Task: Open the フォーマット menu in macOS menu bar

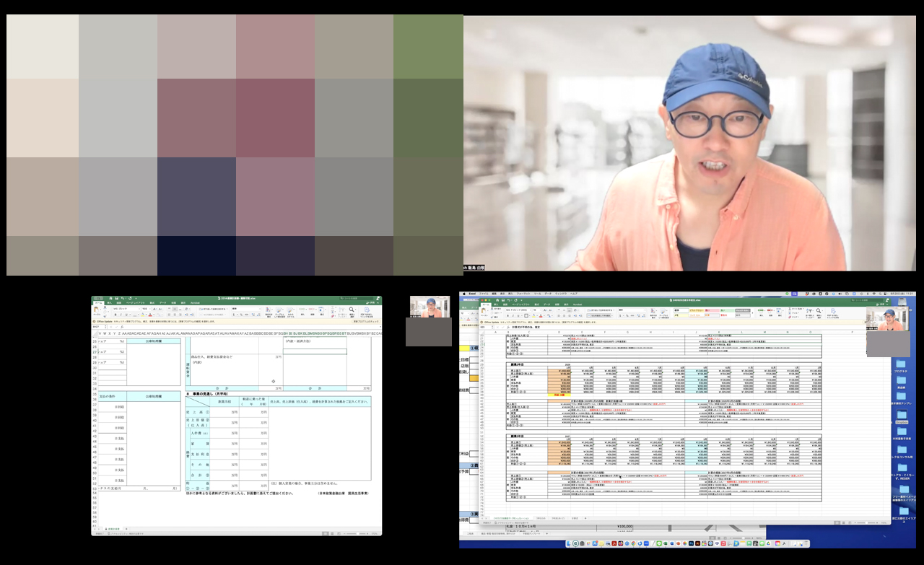Action: click(x=523, y=294)
